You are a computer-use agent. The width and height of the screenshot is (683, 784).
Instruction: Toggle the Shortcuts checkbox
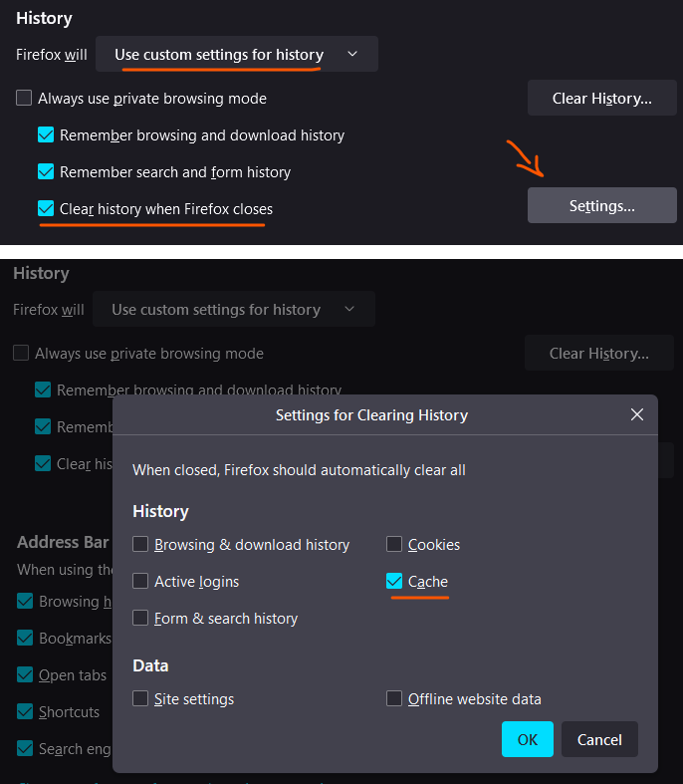tap(25, 711)
